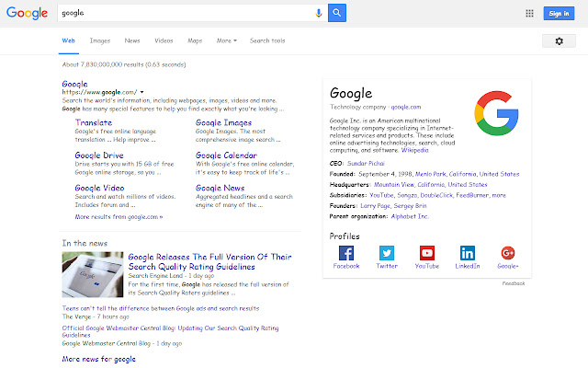
Task: Click Feedback below knowledge panel
Action: 514,283
